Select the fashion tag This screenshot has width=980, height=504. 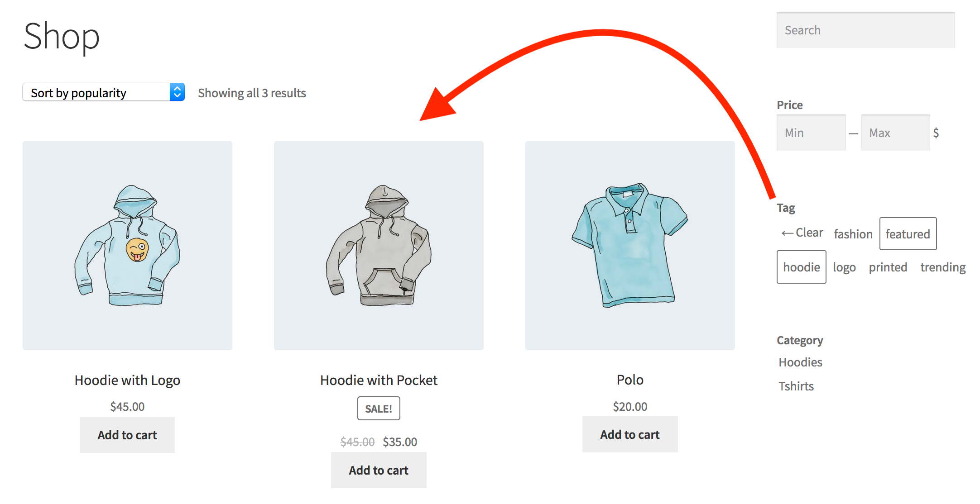pos(853,234)
